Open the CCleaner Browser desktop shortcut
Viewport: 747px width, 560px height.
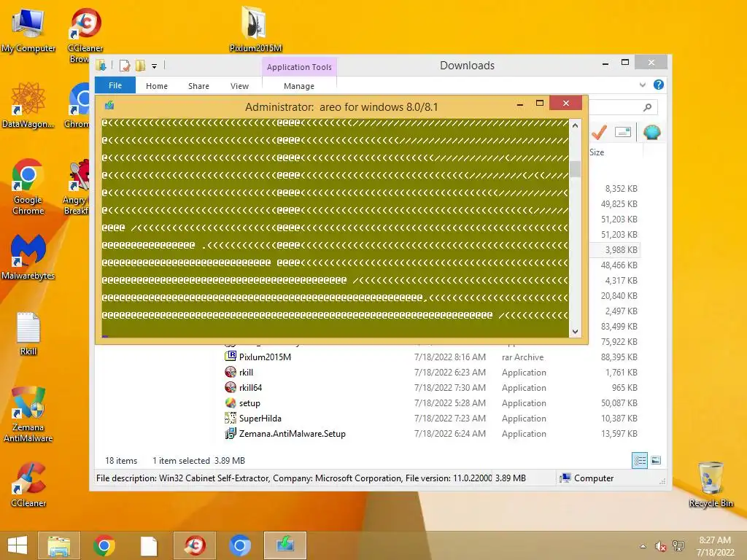point(85,35)
